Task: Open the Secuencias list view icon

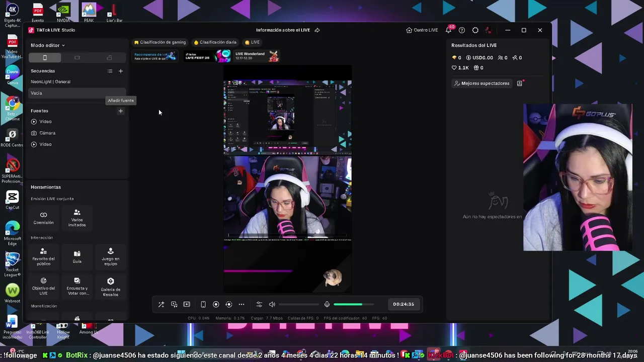Action: pos(110,71)
